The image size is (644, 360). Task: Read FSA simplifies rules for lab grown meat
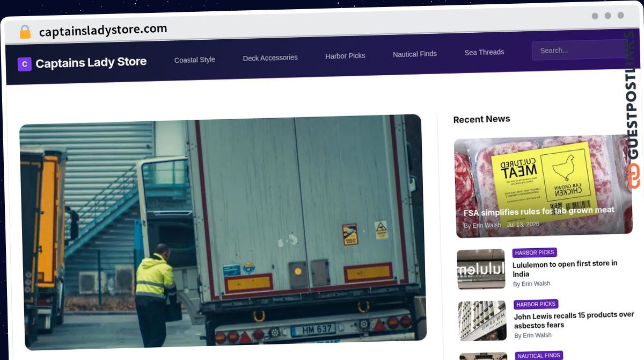pos(539,211)
